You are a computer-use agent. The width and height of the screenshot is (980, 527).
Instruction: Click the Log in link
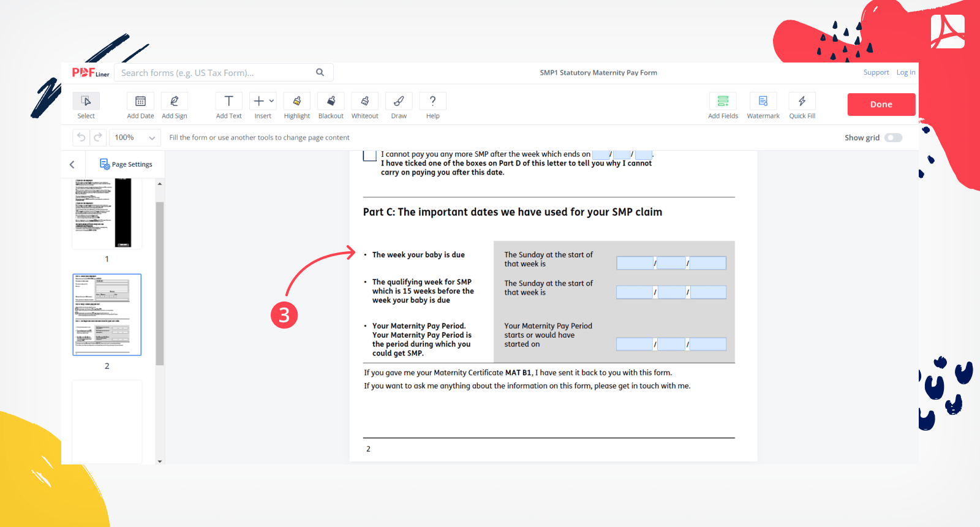click(x=906, y=72)
